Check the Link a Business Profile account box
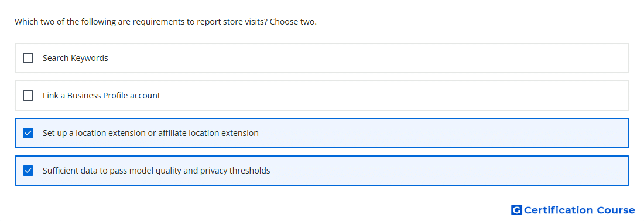 [28, 96]
